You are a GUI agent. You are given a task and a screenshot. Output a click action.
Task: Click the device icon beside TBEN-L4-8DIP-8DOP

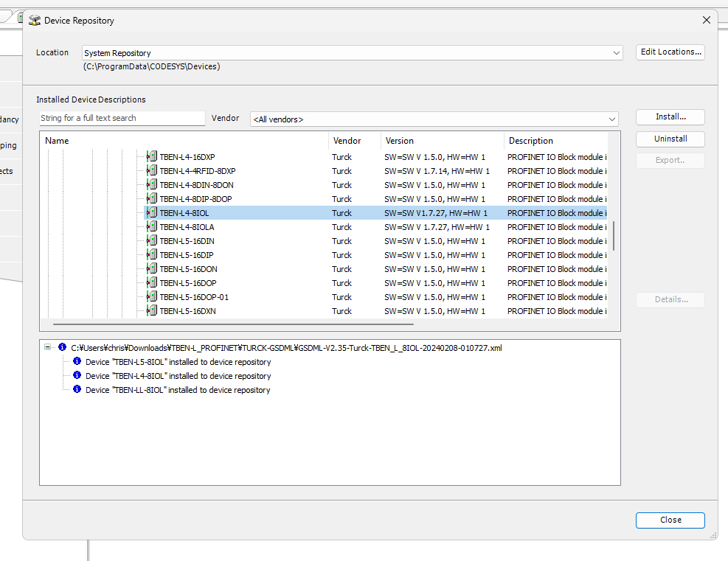pyautogui.click(x=152, y=198)
